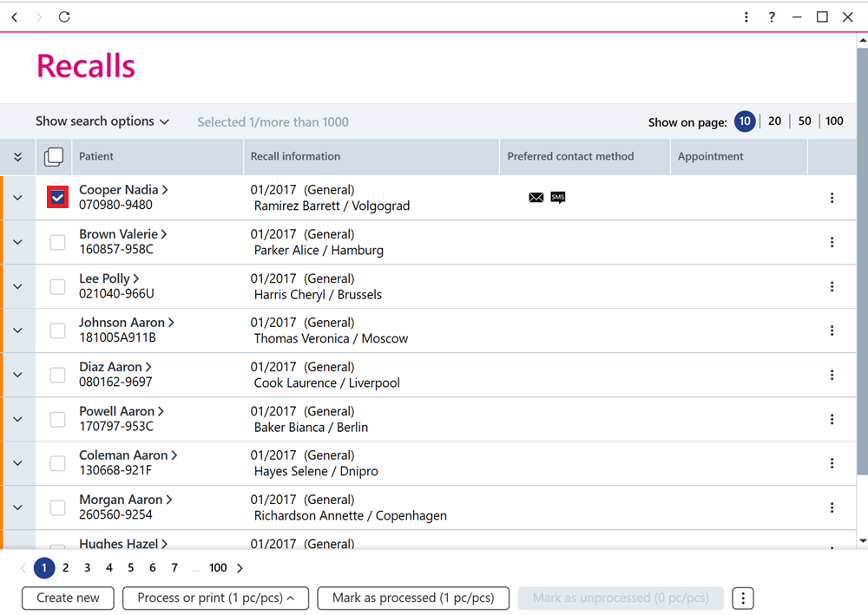Image resolution: width=868 pixels, height=615 pixels.
Task: Select the Johnson Aaron row checkbox
Action: coord(57,330)
